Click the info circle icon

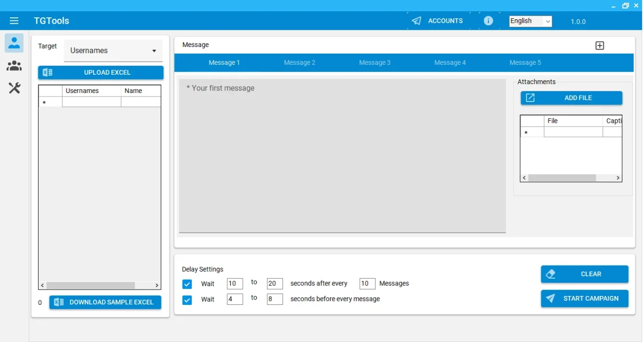tap(488, 21)
